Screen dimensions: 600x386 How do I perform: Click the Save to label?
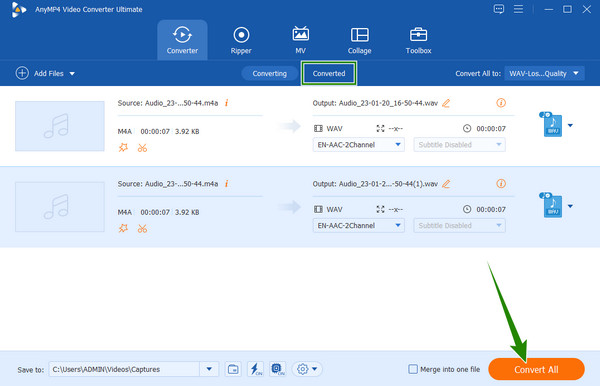tap(31, 370)
